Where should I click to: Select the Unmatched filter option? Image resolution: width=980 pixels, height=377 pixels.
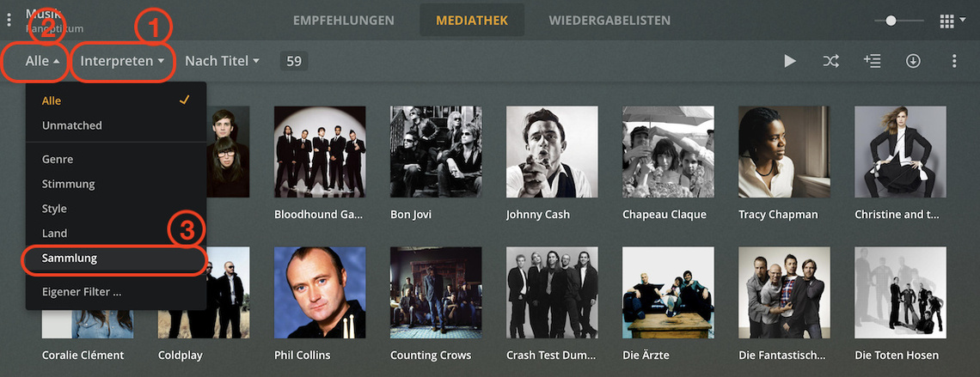coord(116,125)
